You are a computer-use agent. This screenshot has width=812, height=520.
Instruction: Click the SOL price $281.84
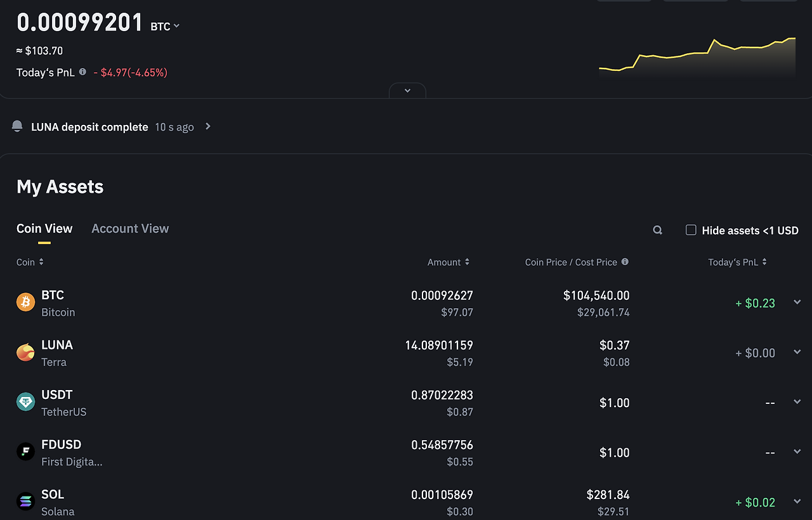pyautogui.click(x=608, y=495)
